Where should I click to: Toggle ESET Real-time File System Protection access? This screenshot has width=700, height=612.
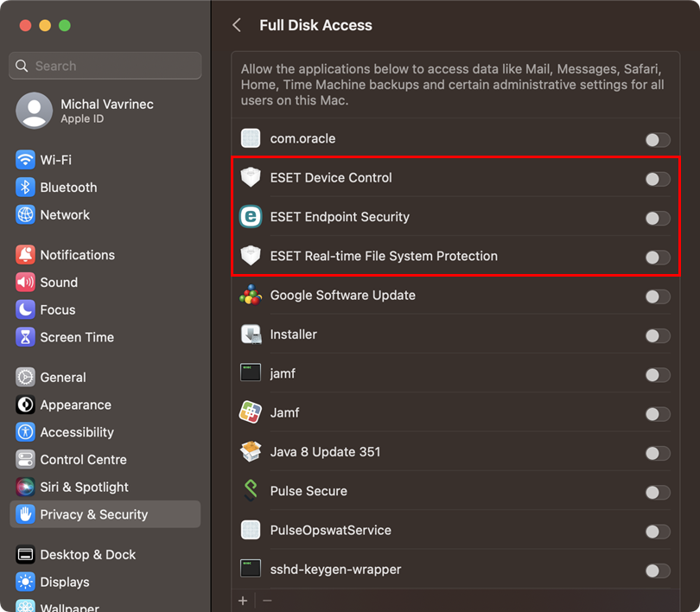coord(657,257)
